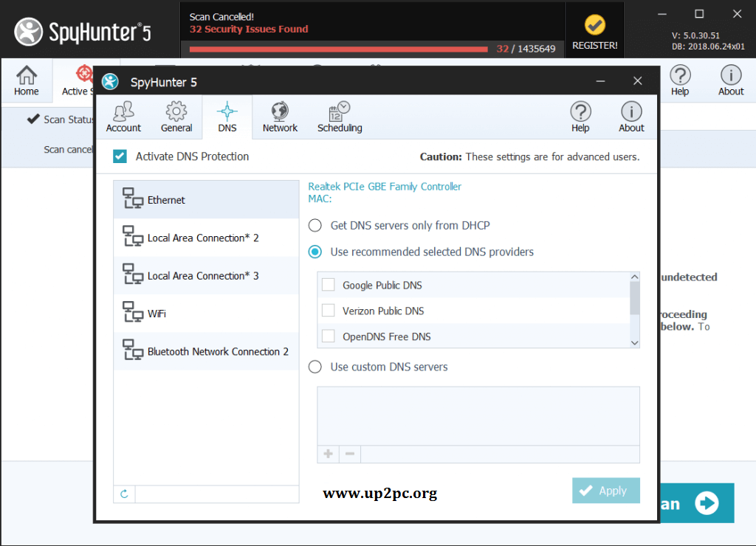
Task: Check the Google Public DNS box
Action: coord(329,285)
